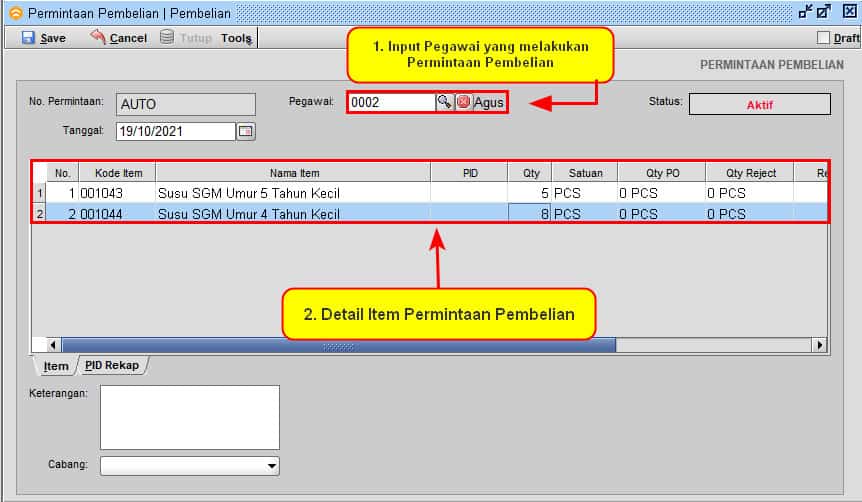Click the collapse arrows icon in title bar
The height and width of the screenshot is (502, 862).
[805, 13]
